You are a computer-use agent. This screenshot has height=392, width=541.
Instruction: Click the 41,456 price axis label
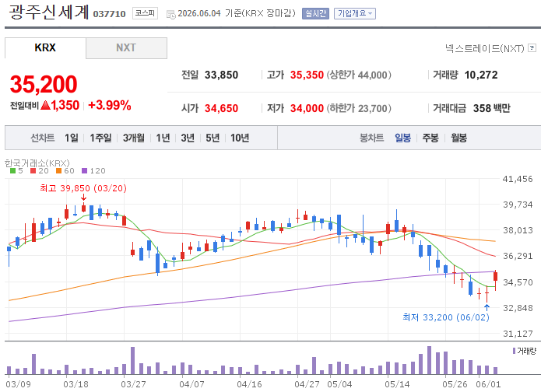click(x=518, y=179)
